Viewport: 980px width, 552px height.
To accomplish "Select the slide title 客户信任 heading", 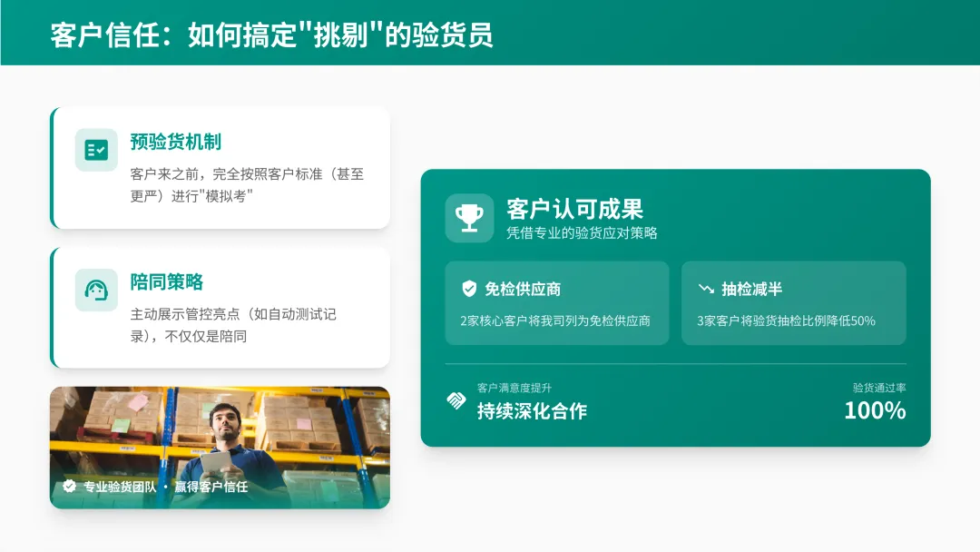I will tap(271, 35).
